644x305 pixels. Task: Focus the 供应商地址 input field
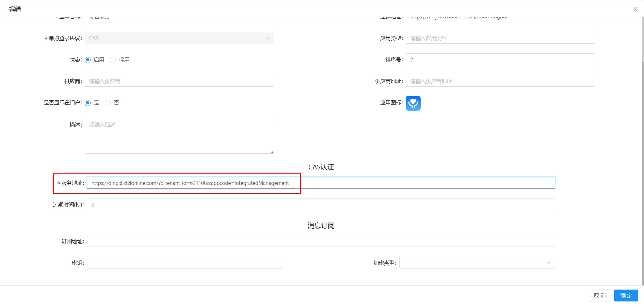pos(500,81)
